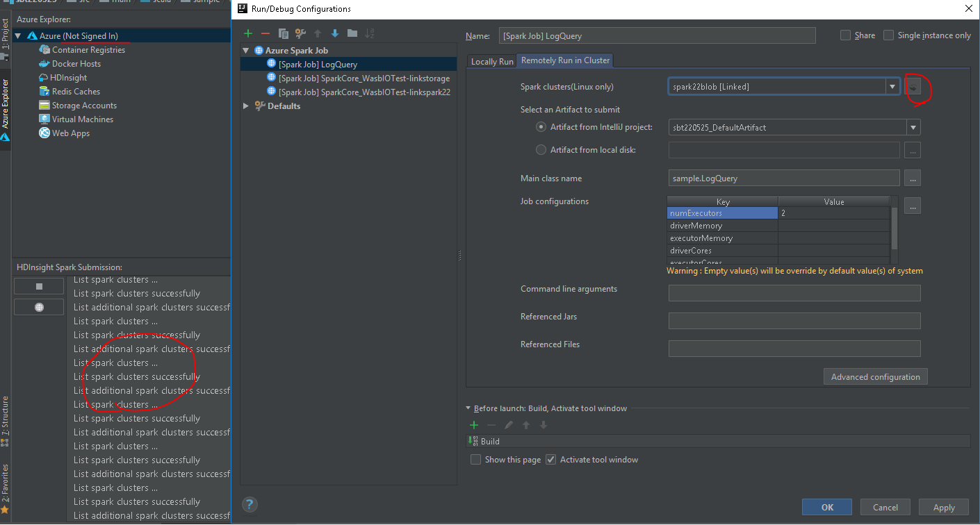Click the globe icon in Spark Submission panel
The width and height of the screenshot is (980, 525).
pyautogui.click(x=38, y=306)
